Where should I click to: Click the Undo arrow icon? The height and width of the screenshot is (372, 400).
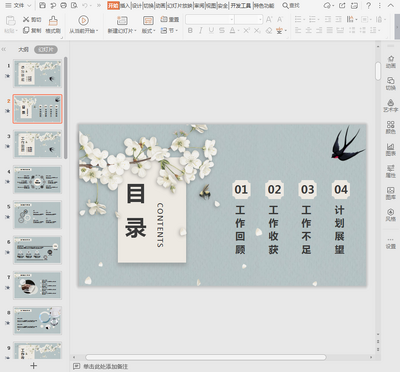click(x=85, y=6)
